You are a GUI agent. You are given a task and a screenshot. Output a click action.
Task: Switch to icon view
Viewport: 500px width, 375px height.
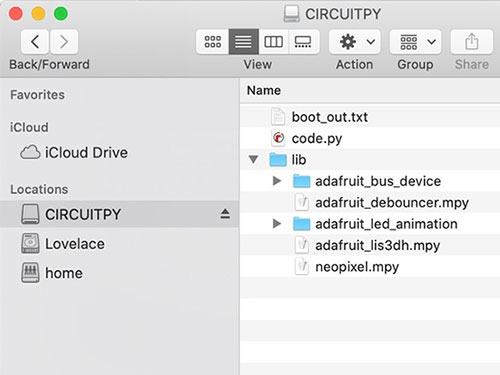(x=213, y=42)
